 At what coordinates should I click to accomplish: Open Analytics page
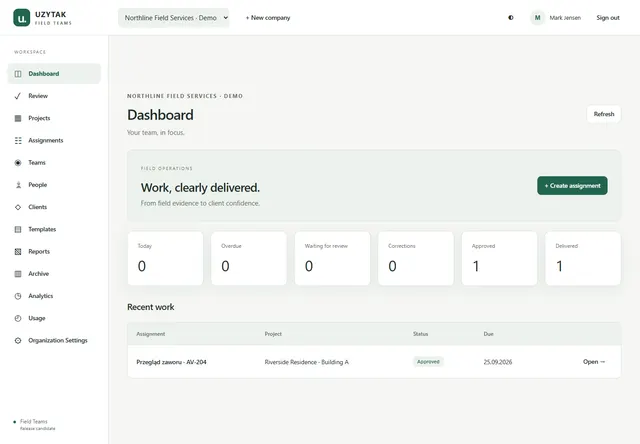point(54,296)
